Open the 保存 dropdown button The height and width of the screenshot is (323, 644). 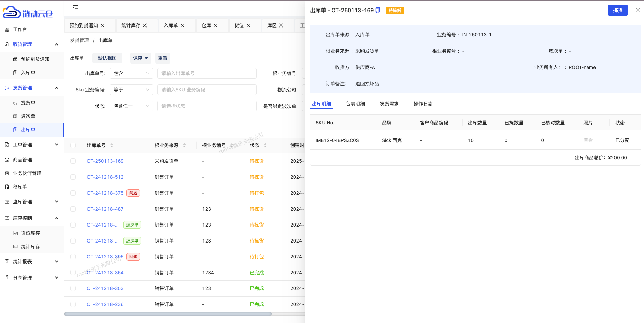tap(140, 58)
